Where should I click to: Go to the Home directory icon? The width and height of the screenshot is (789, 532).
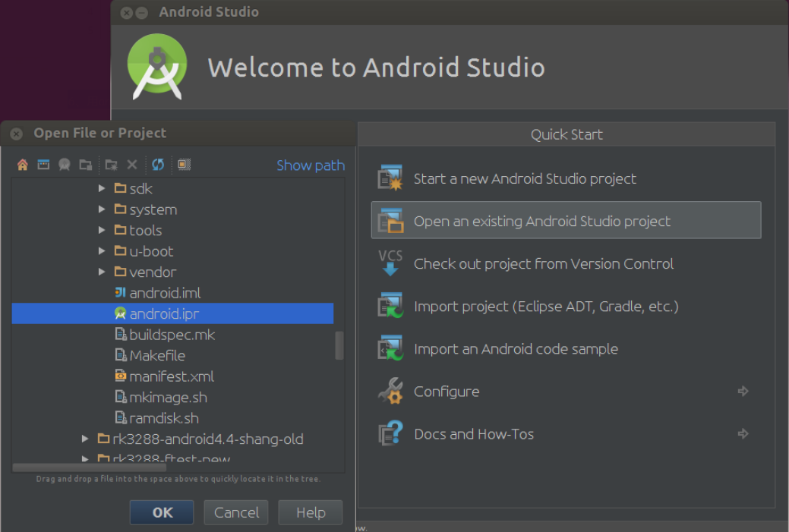tap(23, 165)
